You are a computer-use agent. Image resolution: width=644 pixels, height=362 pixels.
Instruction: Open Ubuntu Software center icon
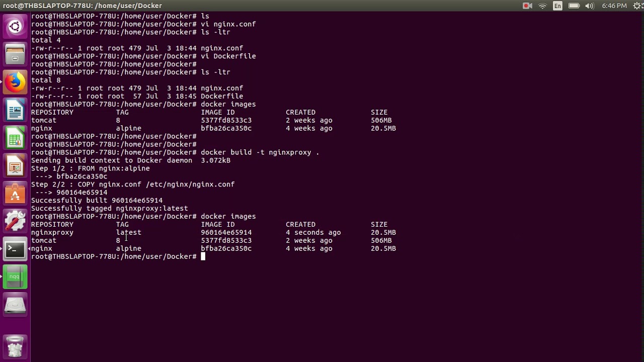point(15,193)
